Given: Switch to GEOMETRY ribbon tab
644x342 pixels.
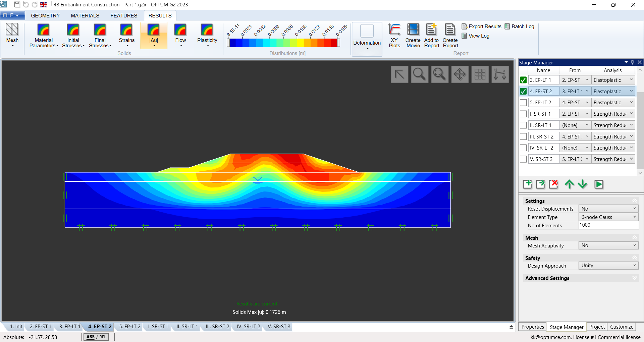Looking at the screenshot, I should 45,15.
